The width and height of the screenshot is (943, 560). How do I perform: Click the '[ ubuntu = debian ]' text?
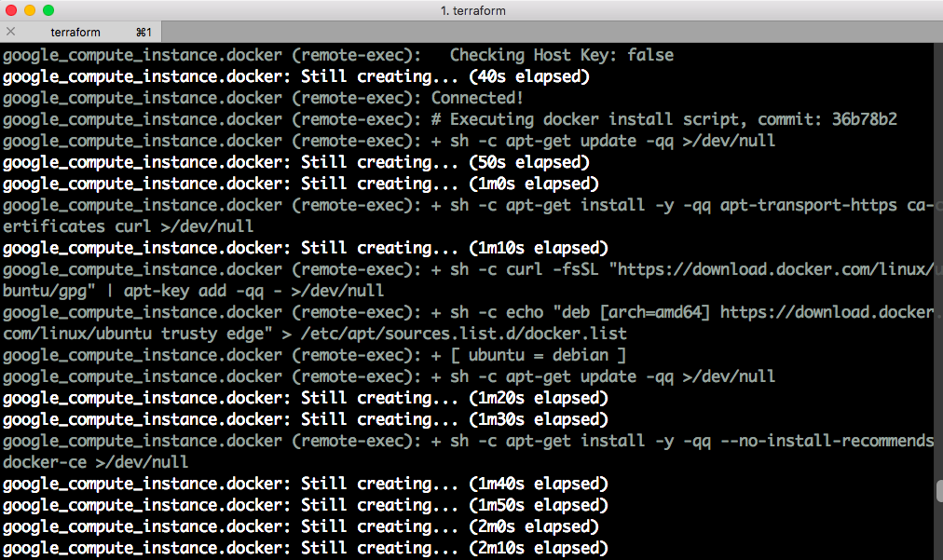(x=539, y=356)
